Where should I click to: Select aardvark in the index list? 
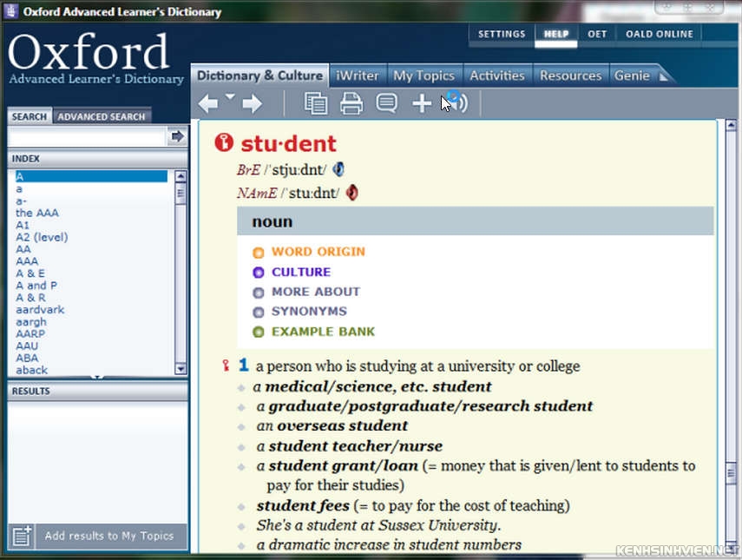coord(40,309)
